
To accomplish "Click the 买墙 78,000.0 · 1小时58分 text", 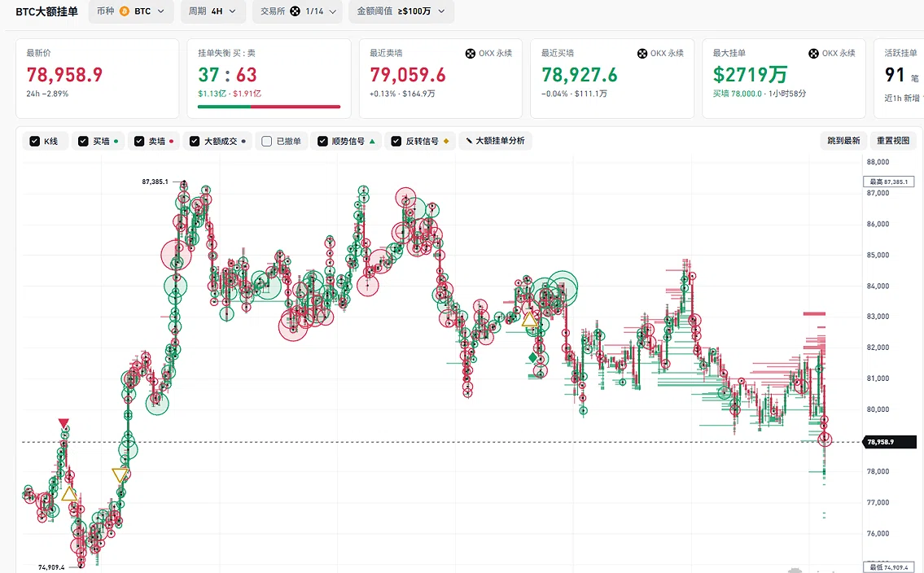I will pyautogui.click(x=760, y=94).
